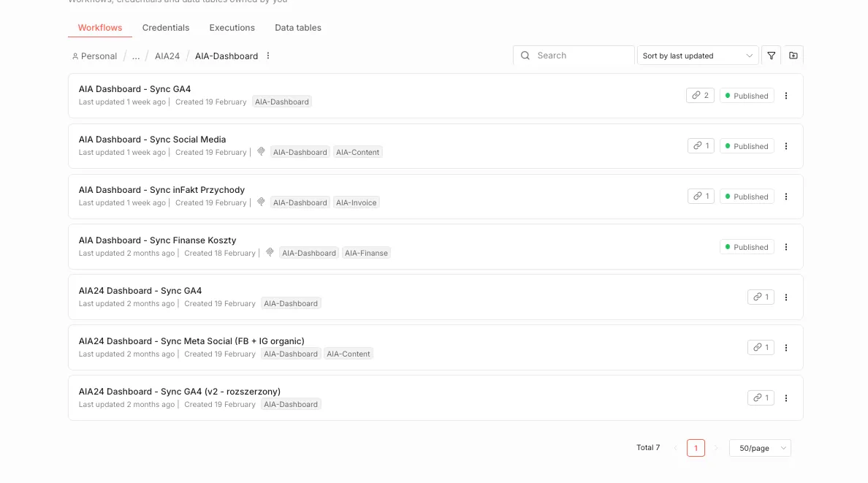Image resolution: width=868 pixels, height=483 pixels.
Task: Open actions menu for Sync Meta Social workflow
Action: coord(786,348)
